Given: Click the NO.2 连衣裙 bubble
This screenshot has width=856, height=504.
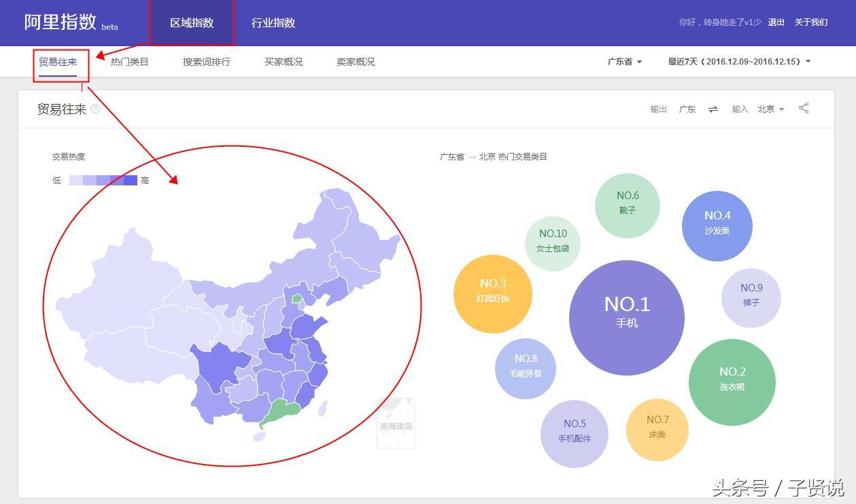Looking at the screenshot, I should (732, 382).
